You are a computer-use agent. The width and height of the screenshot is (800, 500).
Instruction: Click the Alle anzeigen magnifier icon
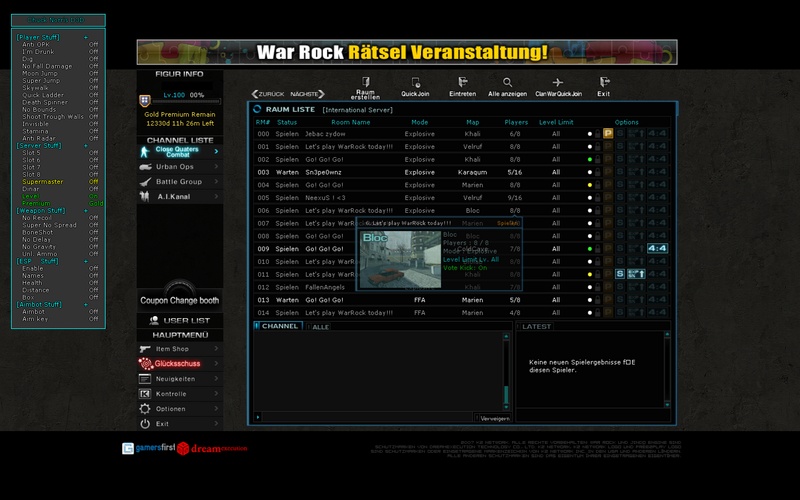pos(507,82)
